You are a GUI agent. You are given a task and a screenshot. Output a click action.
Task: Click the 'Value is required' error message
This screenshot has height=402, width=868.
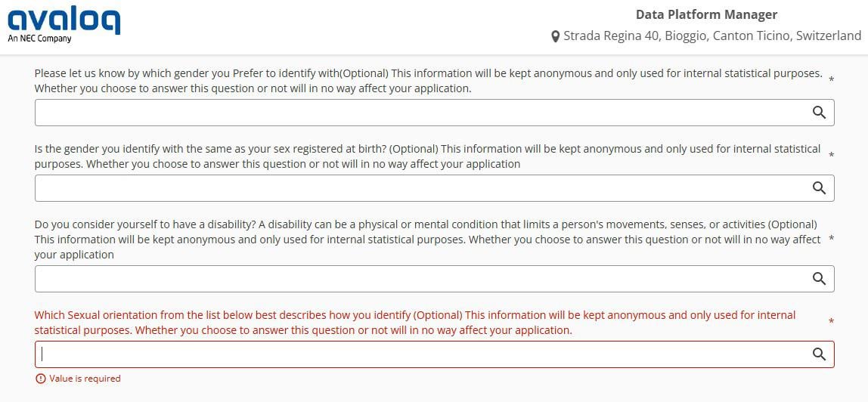pyautogui.click(x=85, y=379)
